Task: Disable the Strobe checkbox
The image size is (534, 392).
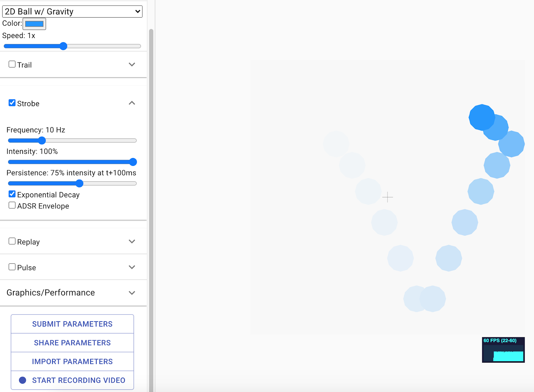Action: pos(12,103)
